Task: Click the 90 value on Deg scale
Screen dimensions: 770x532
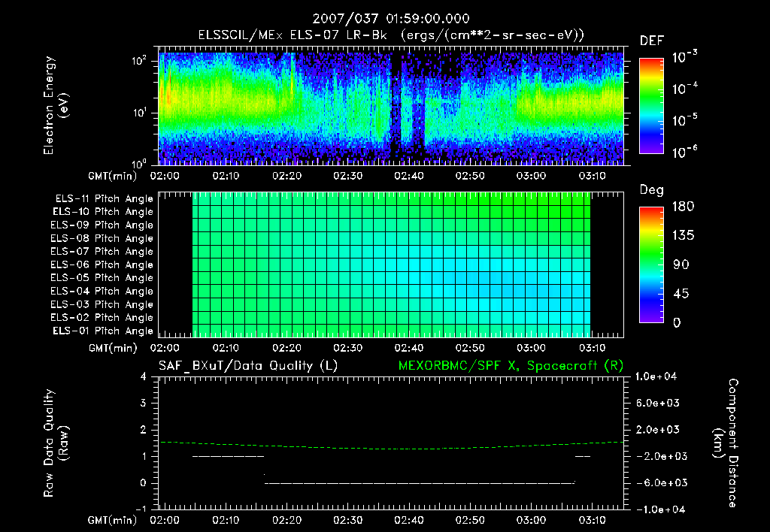Action: pos(681,264)
